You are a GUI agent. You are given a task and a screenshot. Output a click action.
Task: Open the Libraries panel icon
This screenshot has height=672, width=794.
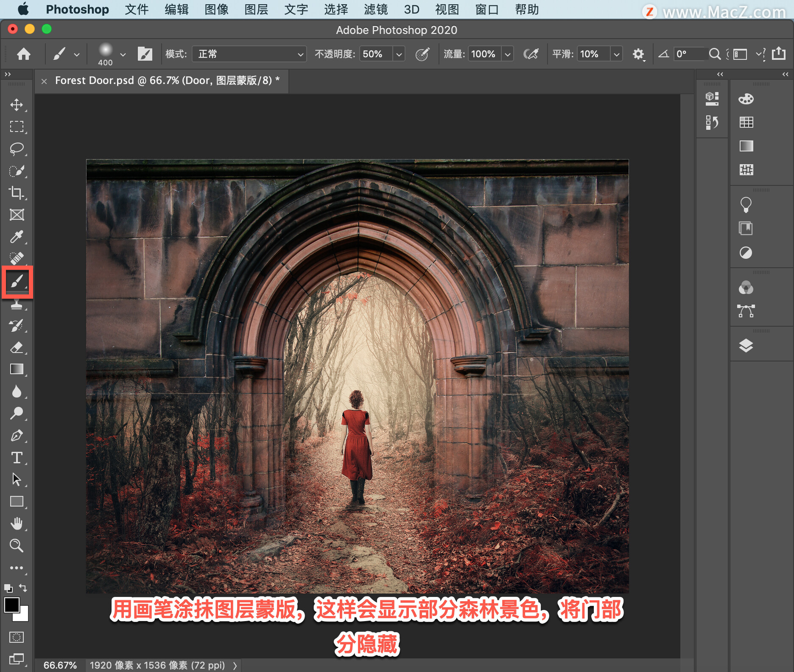(x=746, y=228)
